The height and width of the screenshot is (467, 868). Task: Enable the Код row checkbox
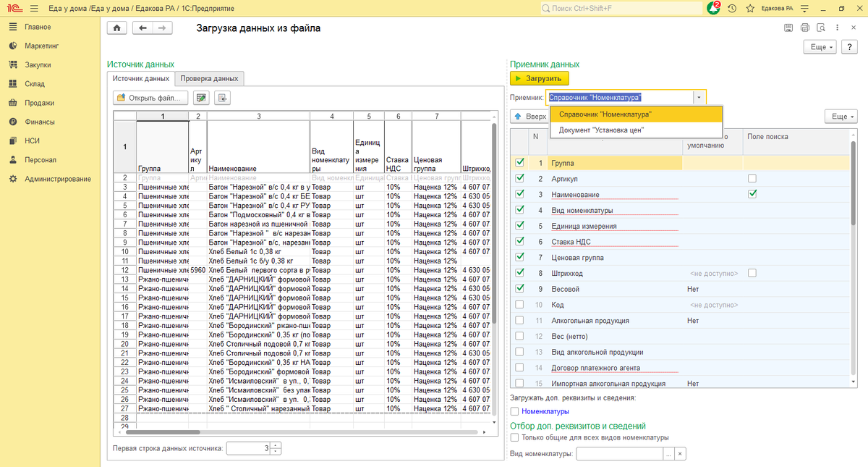519,305
